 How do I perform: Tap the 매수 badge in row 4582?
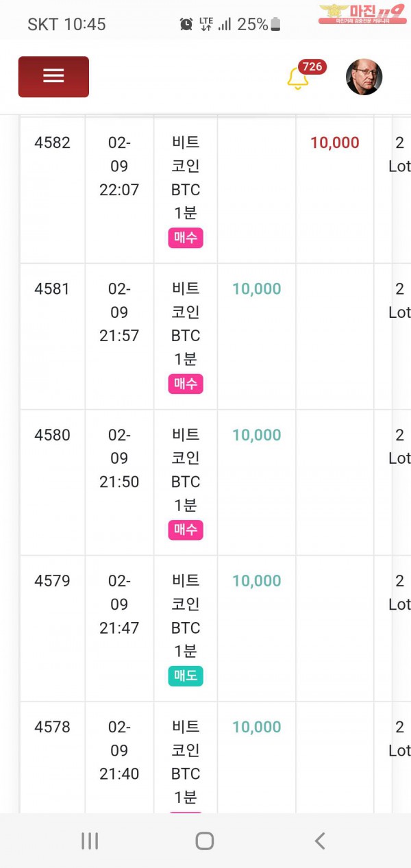[186, 238]
